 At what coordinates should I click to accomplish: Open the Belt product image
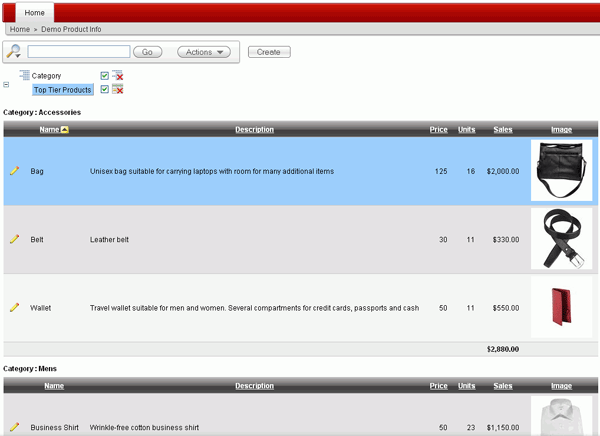coord(561,238)
